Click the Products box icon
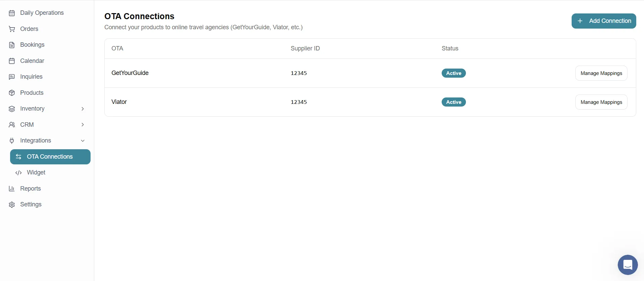The width and height of the screenshot is (644, 281). point(12,93)
